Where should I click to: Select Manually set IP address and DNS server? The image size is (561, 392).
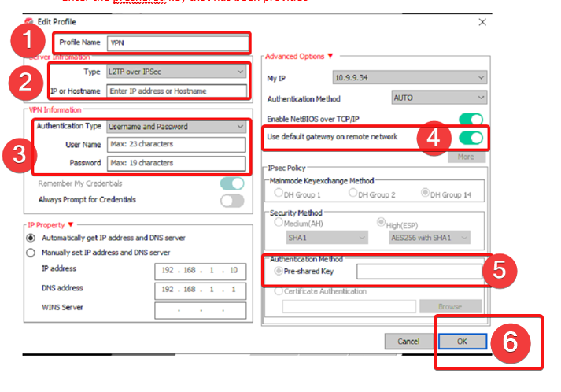[31, 253]
